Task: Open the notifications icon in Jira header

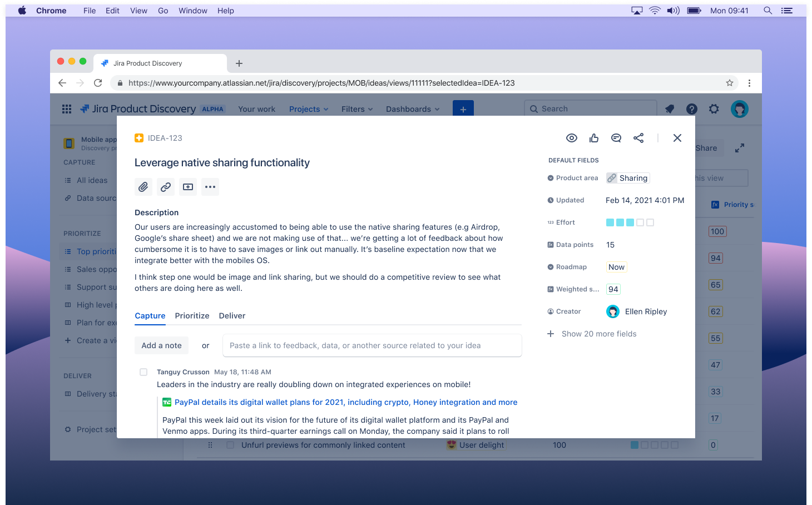Action: click(670, 109)
